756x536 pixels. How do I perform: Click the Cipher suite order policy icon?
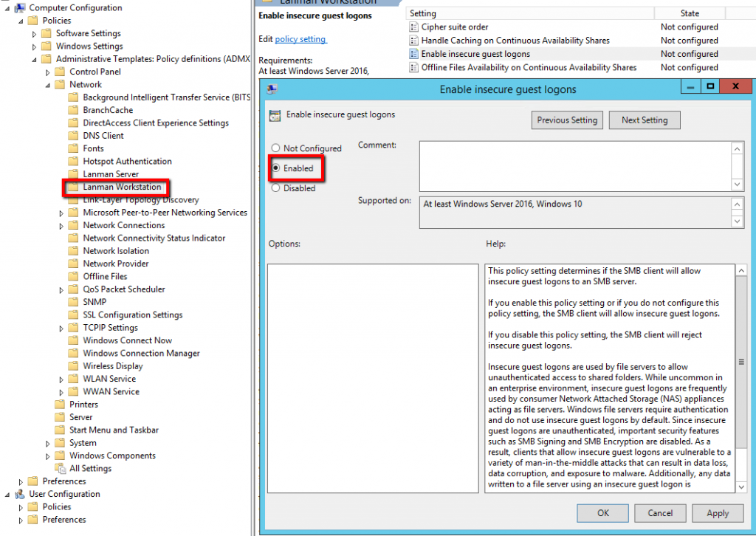(x=413, y=27)
